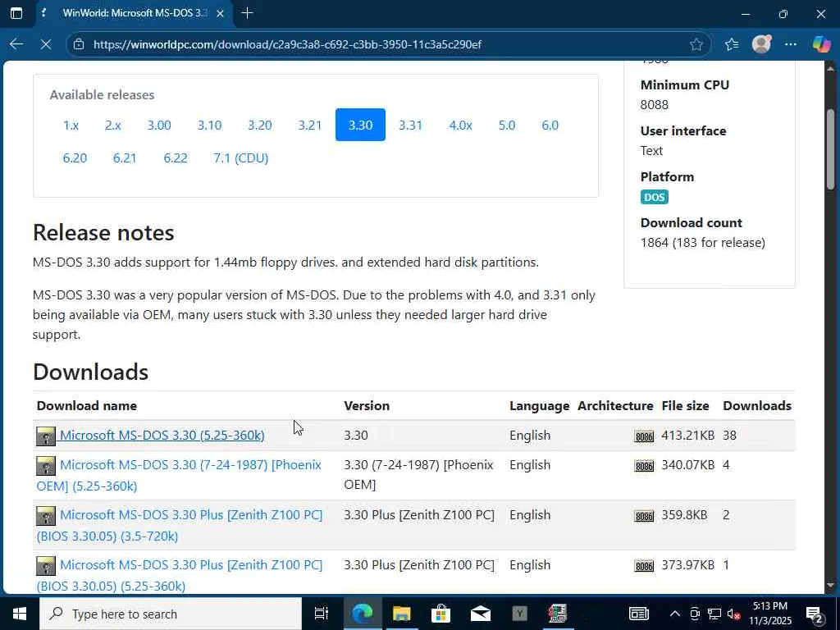Add this page to favorites

pos(696,44)
